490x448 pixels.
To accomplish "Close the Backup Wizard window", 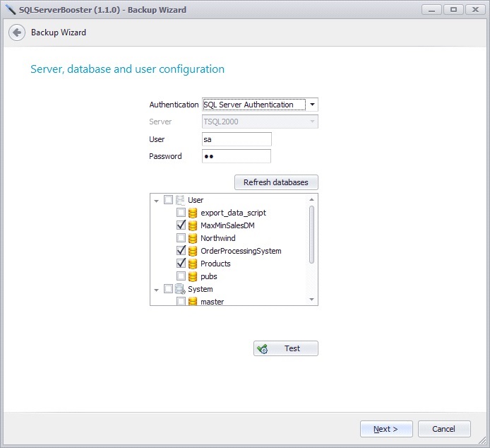I will (475, 10).
